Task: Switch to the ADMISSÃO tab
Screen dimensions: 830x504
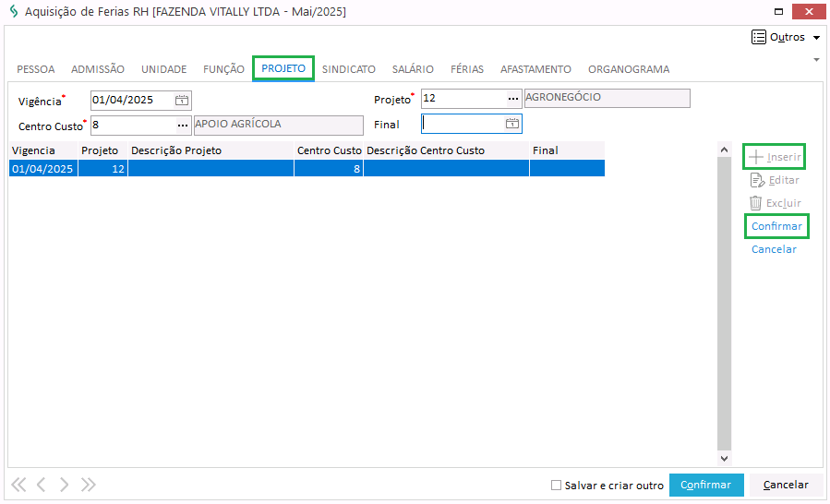Action: click(x=98, y=69)
